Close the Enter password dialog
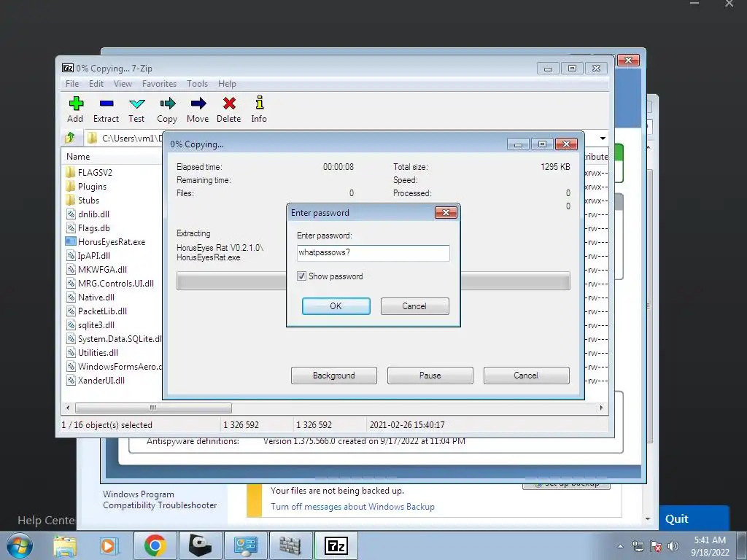747x560 pixels. 446,212
